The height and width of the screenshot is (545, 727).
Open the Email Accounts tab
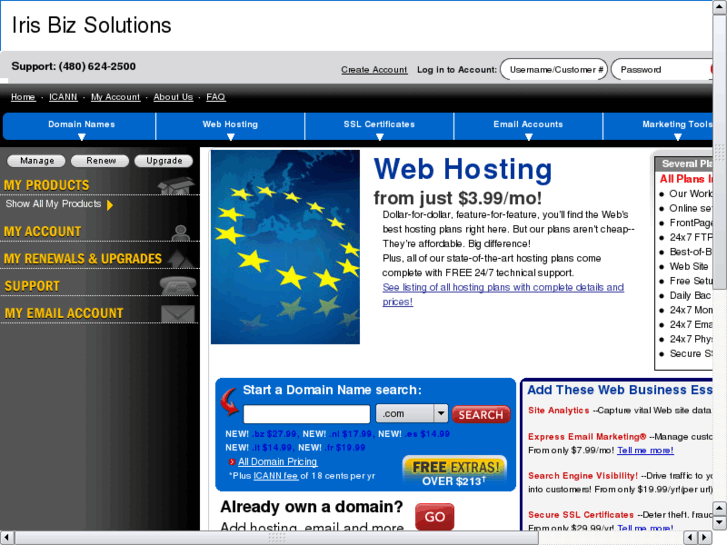point(529,126)
